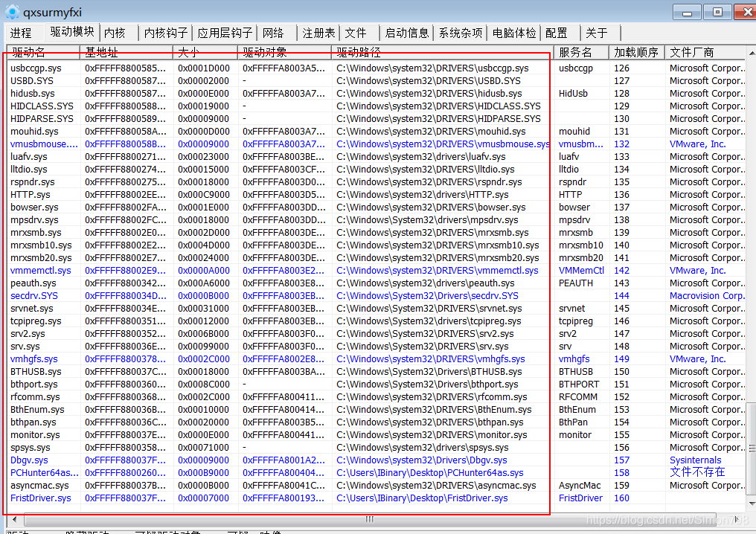Select the bthpan.sys driver row
This screenshot has height=534, width=756.
(x=377, y=422)
